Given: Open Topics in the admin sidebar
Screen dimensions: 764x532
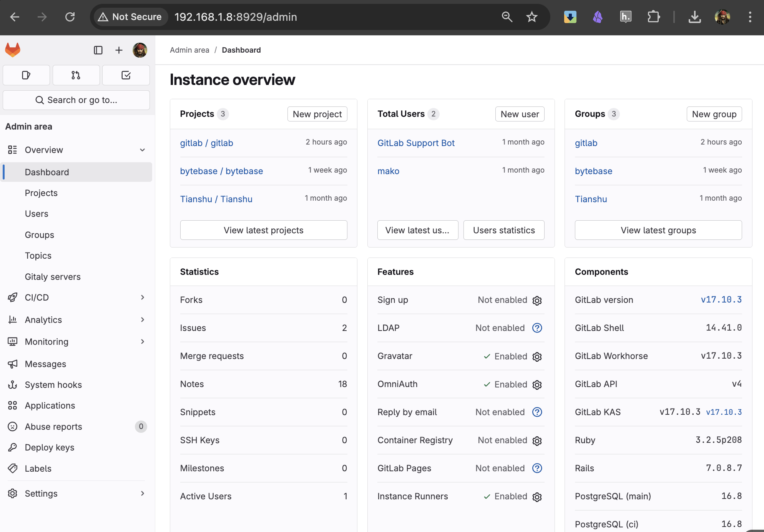Looking at the screenshot, I should point(77,256).
